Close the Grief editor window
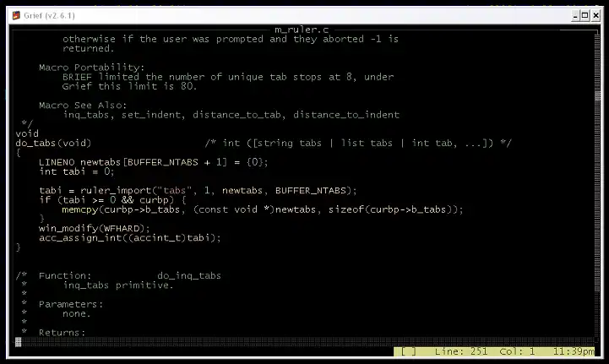 pyautogui.click(x=595, y=16)
